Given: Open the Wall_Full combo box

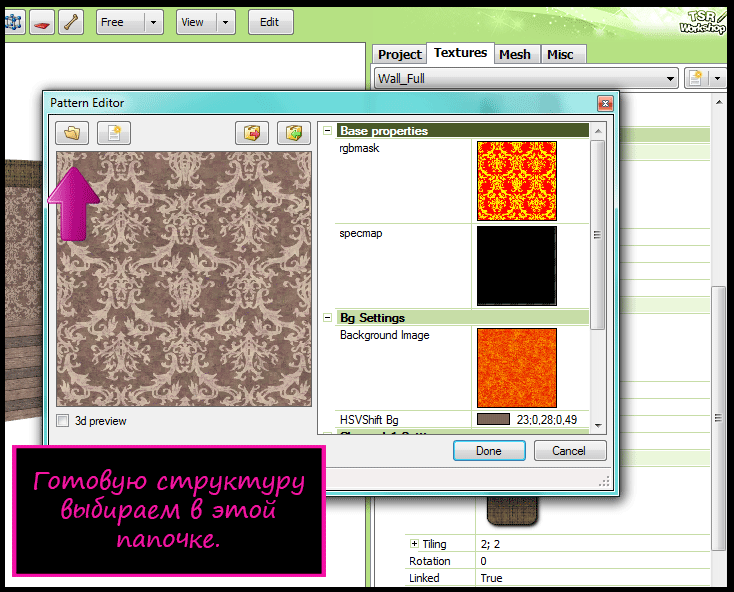Looking at the screenshot, I should coord(526,78).
